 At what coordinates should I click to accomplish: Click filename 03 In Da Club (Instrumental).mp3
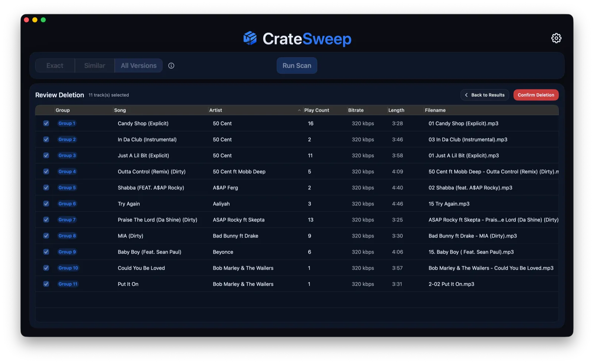tap(468, 140)
